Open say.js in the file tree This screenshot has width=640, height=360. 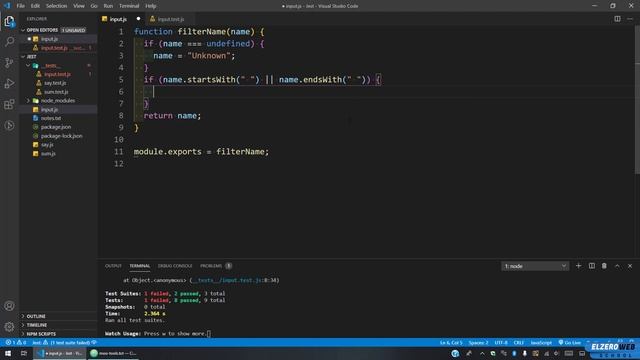58,144
